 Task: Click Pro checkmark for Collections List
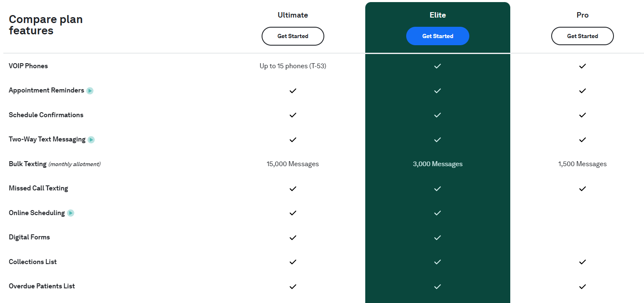coord(582,262)
